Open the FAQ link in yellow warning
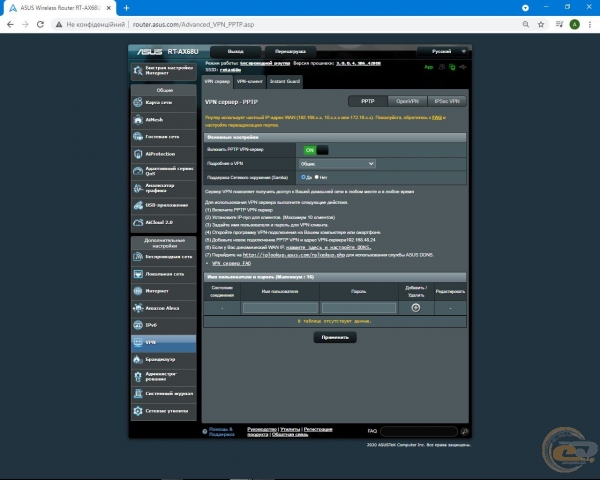 pos(437,118)
